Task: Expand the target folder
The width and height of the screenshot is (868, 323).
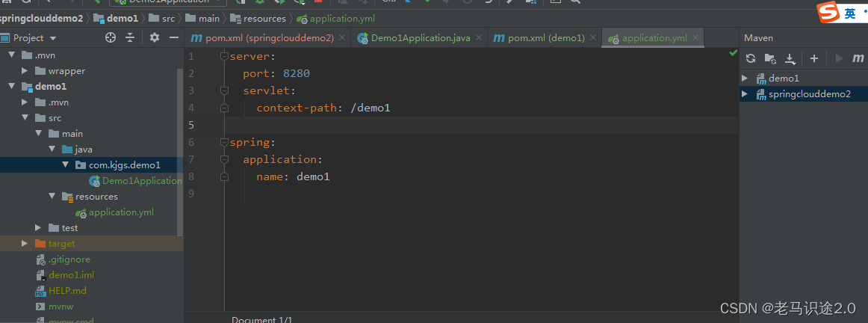Action: (x=25, y=244)
